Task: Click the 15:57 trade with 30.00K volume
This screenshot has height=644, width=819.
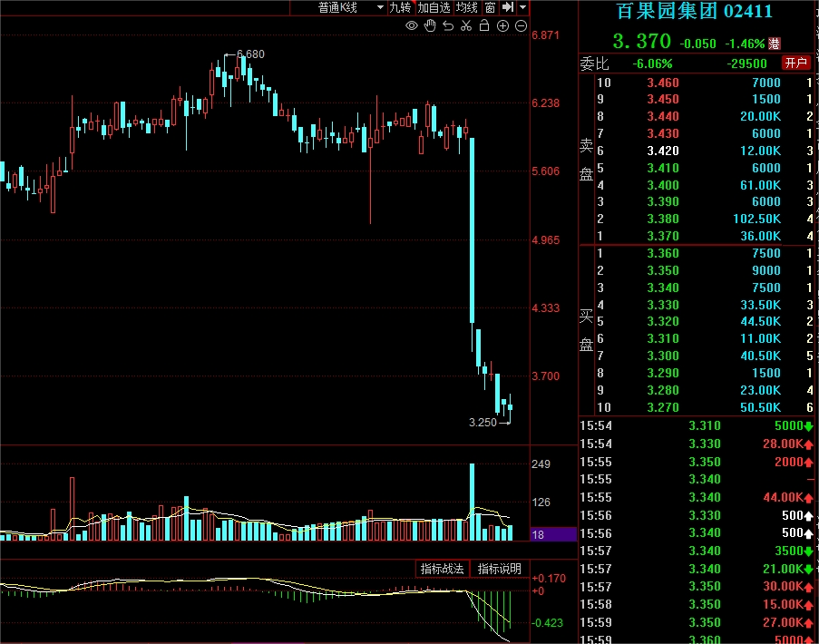Action: click(x=697, y=587)
